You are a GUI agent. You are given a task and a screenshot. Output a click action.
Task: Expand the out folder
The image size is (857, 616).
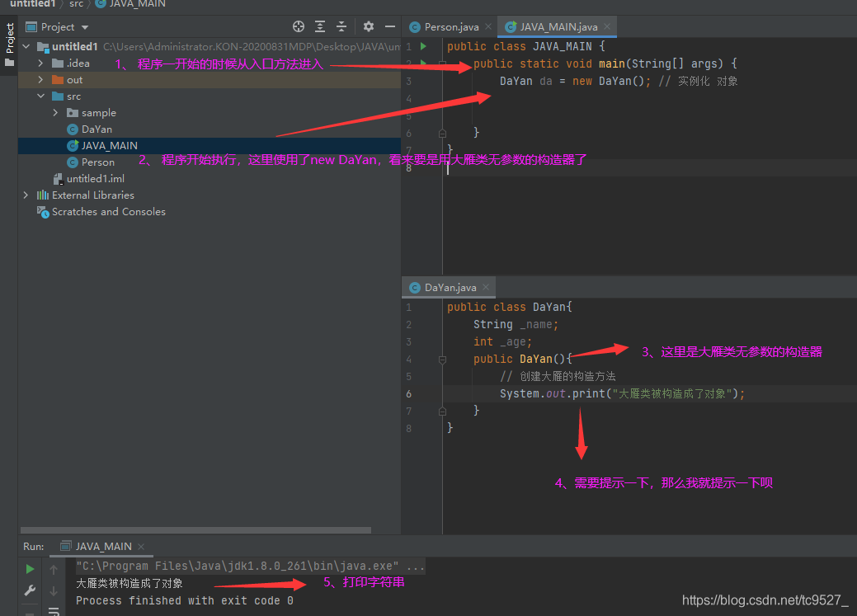[x=40, y=80]
